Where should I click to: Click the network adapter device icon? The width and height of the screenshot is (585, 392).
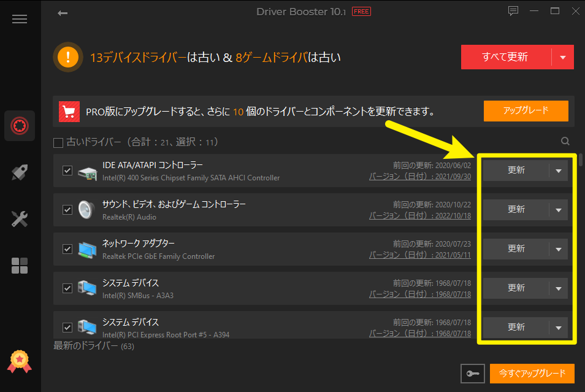[x=87, y=250]
